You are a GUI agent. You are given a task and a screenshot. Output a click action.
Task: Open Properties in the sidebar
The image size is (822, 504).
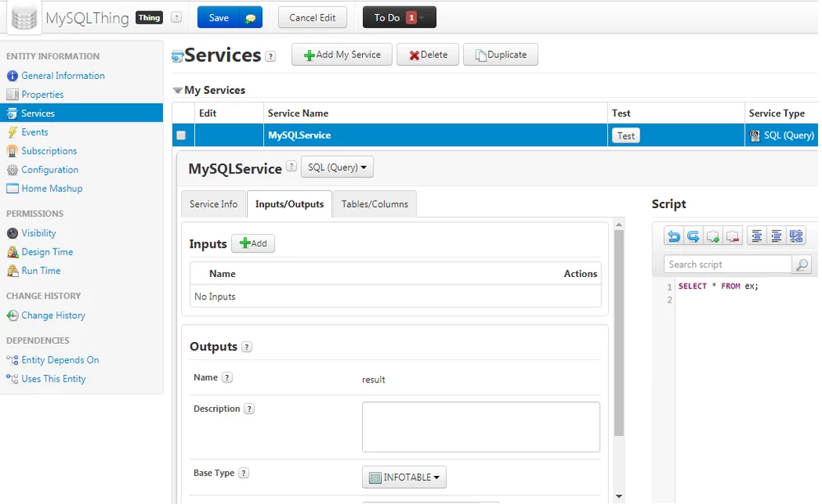click(43, 95)
